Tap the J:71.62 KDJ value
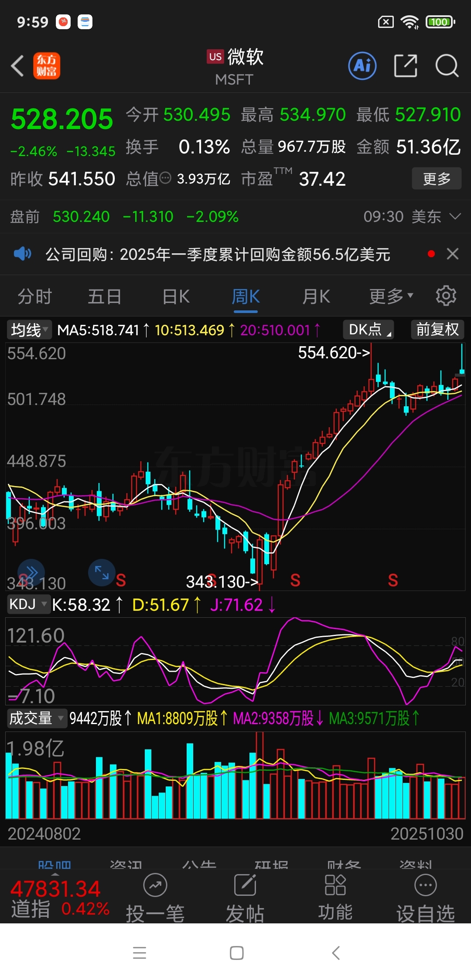Viewport: 471px width, 980px height. pyautogui.click(x=236, y=605)
